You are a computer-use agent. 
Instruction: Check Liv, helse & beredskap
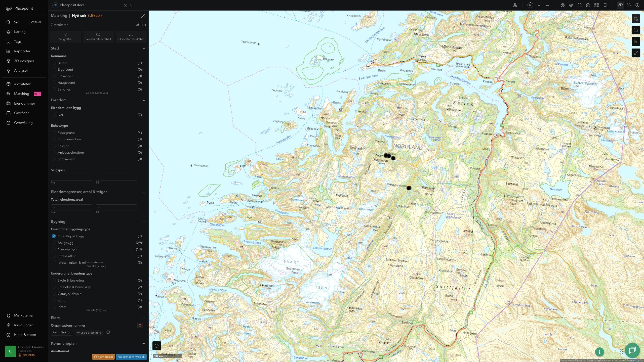click(x=54, y=287)
